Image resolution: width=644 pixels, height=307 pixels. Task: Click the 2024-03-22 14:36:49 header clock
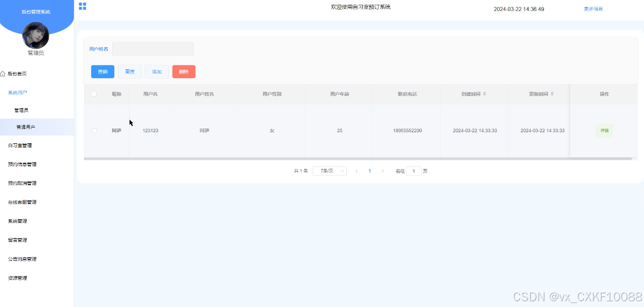(x=519, y=9)
